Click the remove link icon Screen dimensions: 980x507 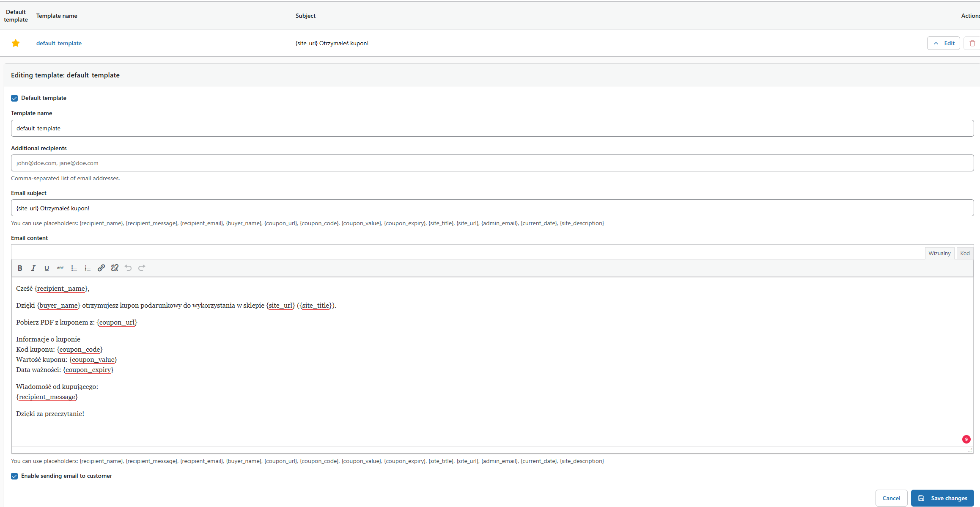click(x=115, y=268)
